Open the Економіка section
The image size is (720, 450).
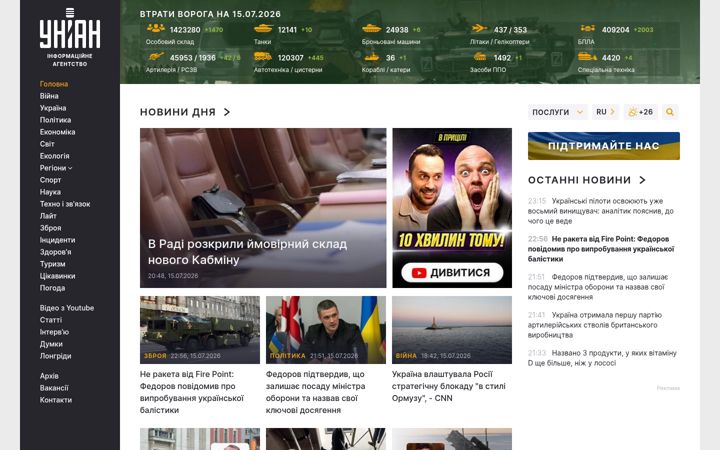point(57,132)
